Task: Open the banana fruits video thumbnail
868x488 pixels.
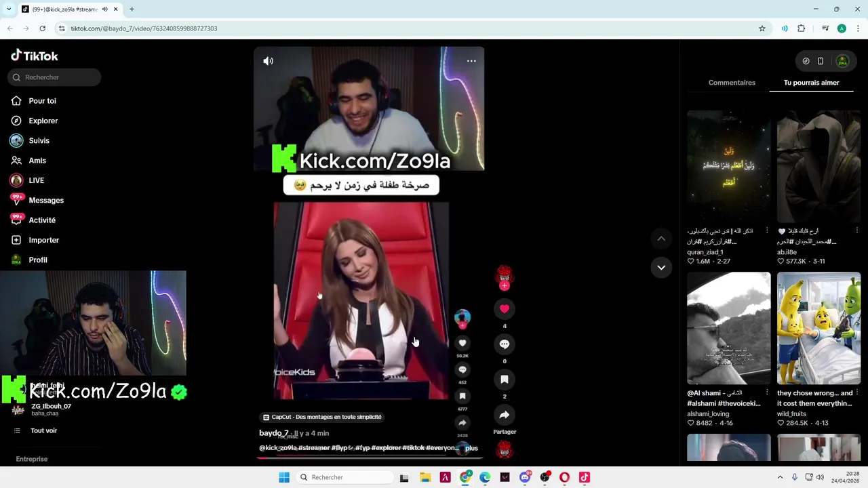Action: [818, 328]
